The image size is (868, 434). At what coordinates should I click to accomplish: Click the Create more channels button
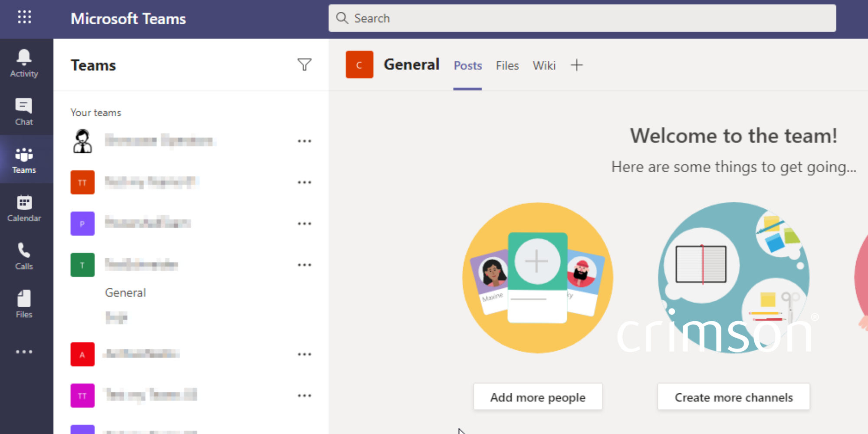click(733, 397)
